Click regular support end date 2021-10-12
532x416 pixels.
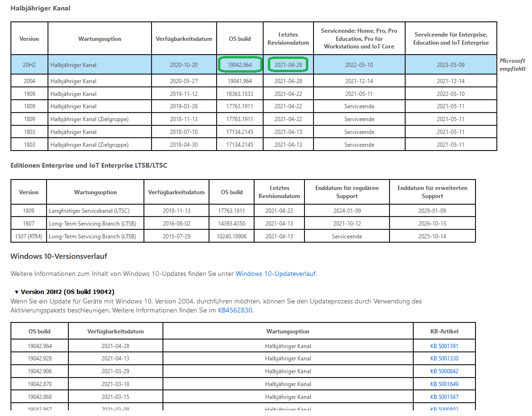tap(347, 224)
